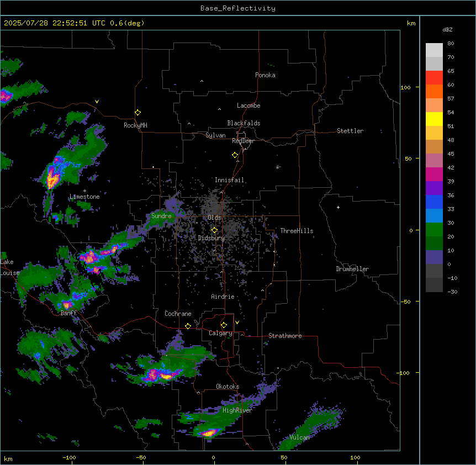Click the Strathmore label
Screen dimensions: 476x465
tap(285, 336)
